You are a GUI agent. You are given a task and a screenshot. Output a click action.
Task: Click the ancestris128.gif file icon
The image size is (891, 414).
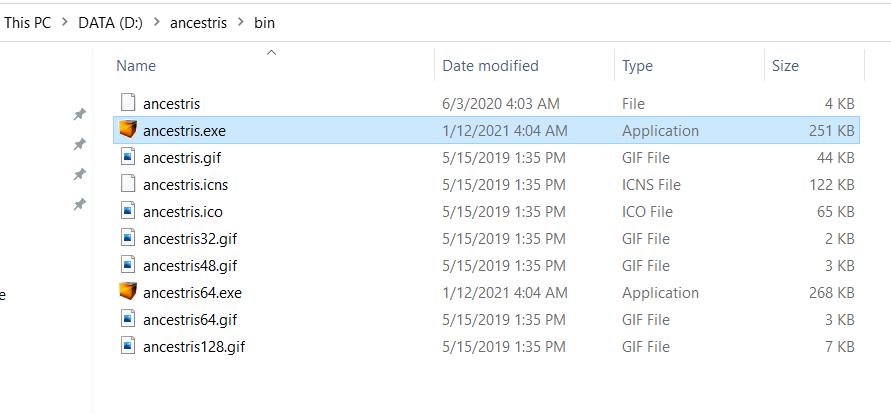(128, 345)
